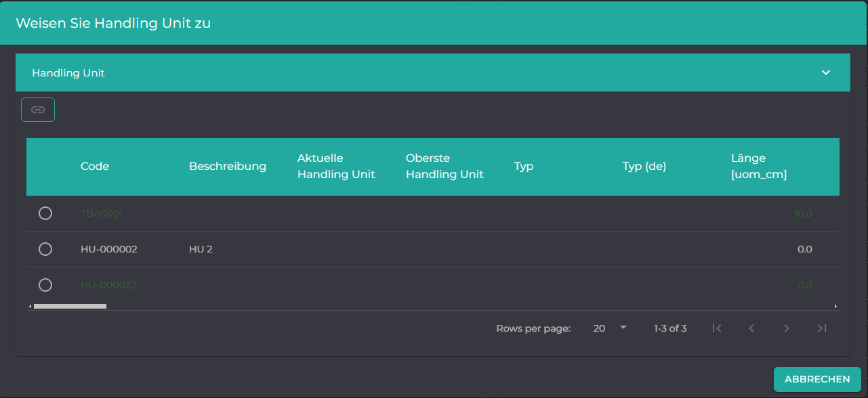Go to the previous page arrow
This screenshot has height=398, width=868.
pyautogui.click(x=751, y=328)
